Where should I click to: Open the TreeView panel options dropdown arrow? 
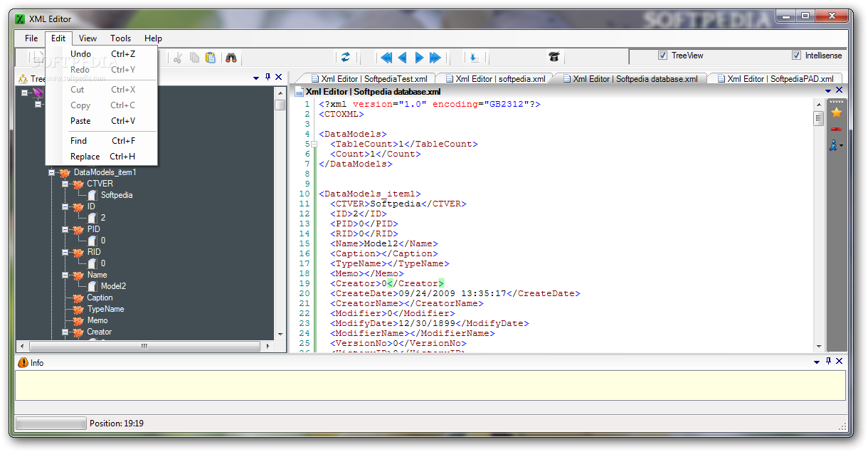pos(256,78)
